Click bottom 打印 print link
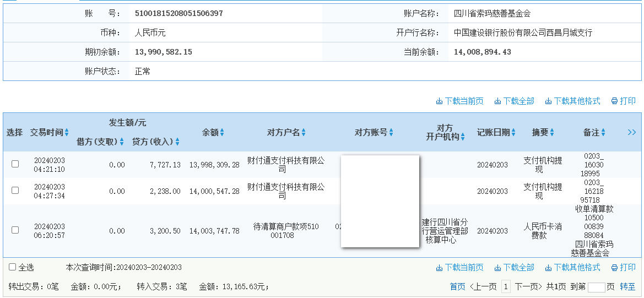Viewport: 644px width, 298px height. (x=624, y=268)
